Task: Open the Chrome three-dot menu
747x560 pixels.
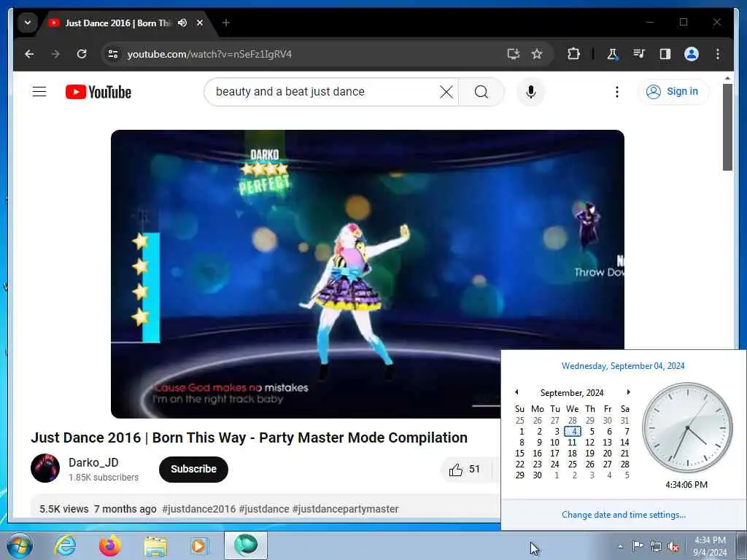Action: tap(718, 54)
